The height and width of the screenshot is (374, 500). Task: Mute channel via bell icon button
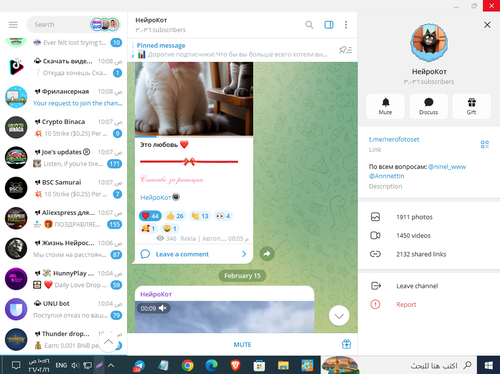pos(385,106)
